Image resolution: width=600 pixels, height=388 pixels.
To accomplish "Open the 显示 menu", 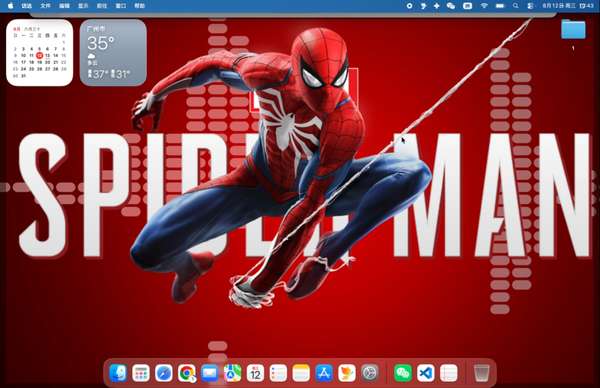I will (83, 6).
